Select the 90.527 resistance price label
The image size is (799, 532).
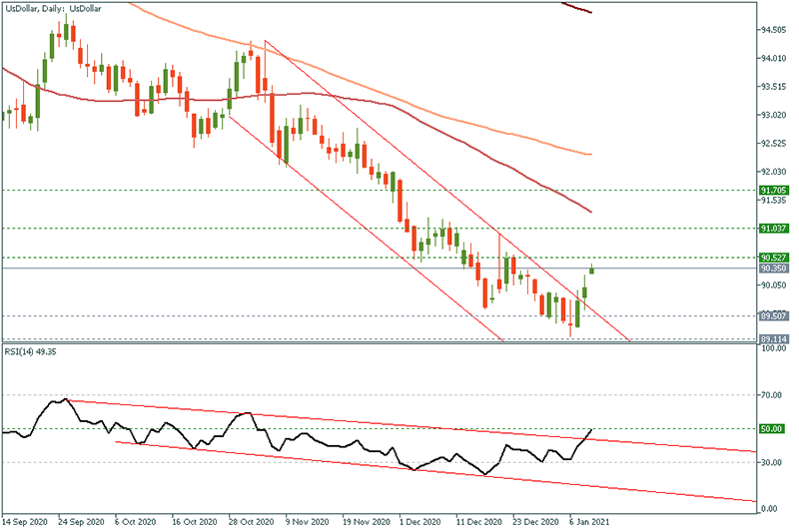coord(775,259)
